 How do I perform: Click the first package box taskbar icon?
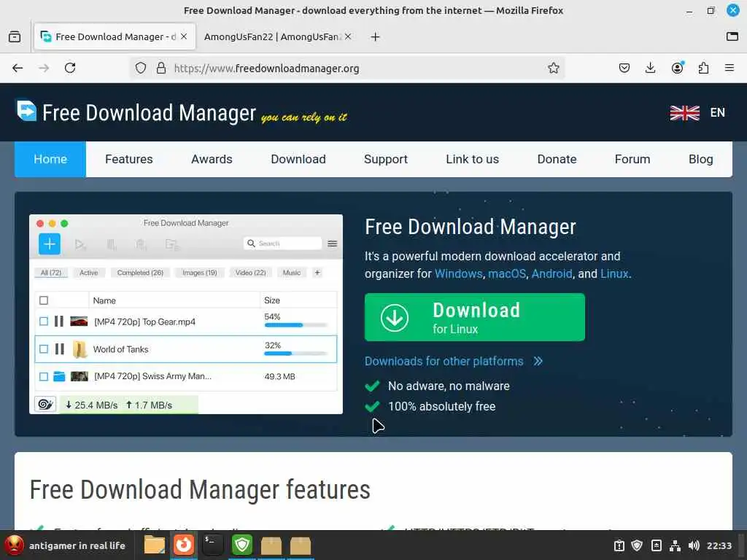(271, 545)
